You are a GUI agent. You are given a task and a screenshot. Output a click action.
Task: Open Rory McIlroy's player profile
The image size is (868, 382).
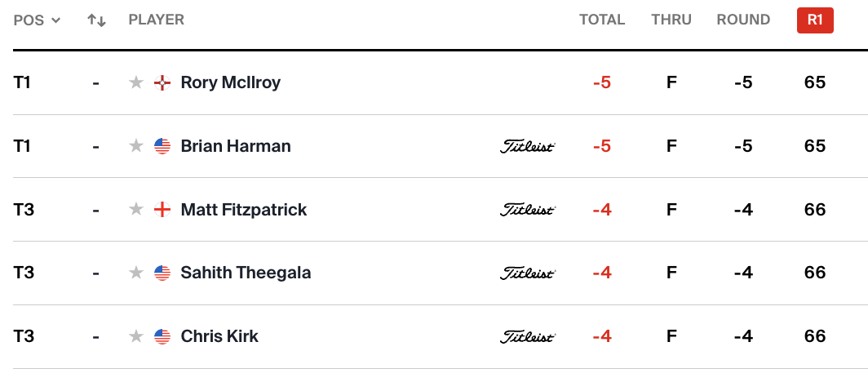coord(231,82)
